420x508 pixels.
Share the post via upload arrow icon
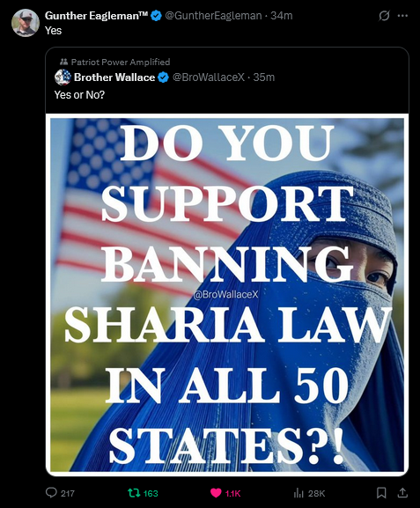click(402, 493)
